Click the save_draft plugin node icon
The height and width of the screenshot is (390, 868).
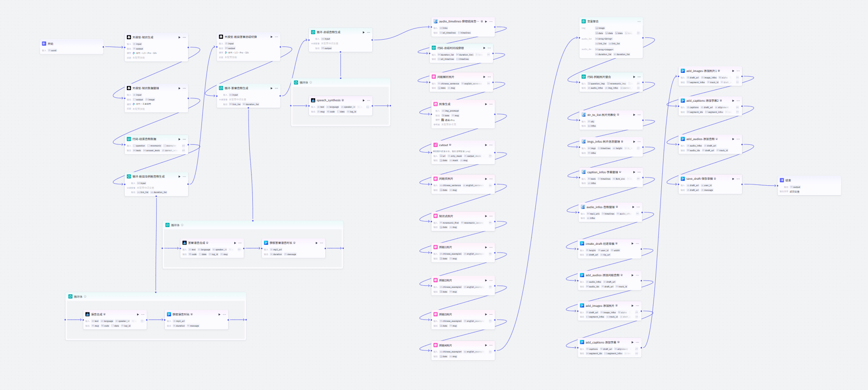[683, 178]
